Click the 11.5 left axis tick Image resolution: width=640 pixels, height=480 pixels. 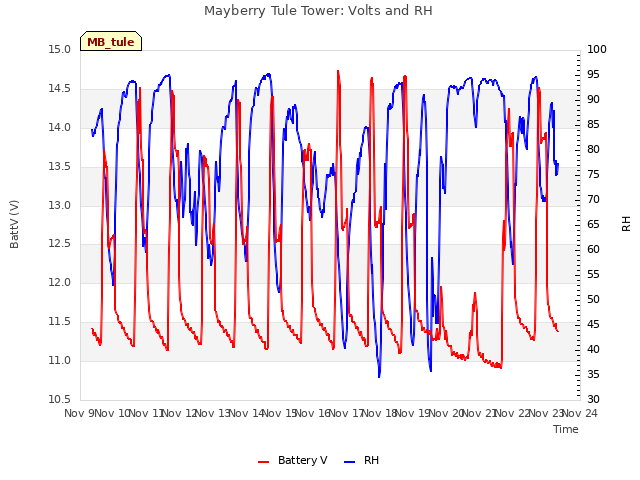point(60,322)
